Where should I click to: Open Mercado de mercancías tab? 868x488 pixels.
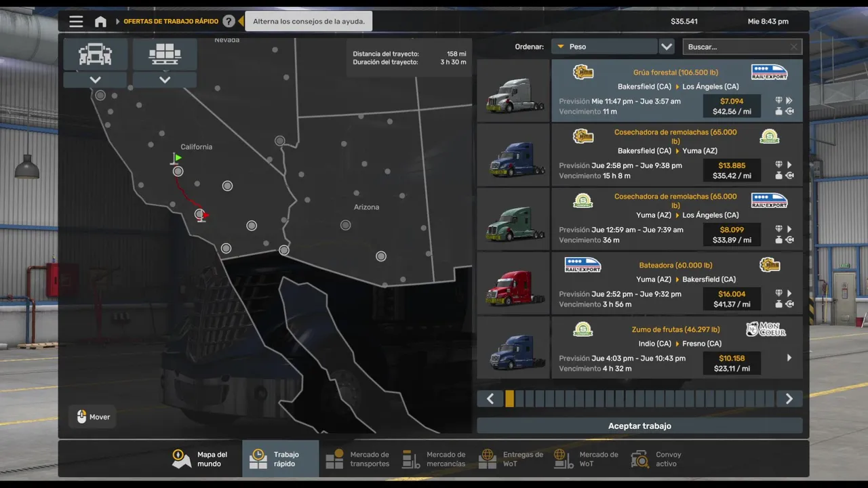coord(434,459)
